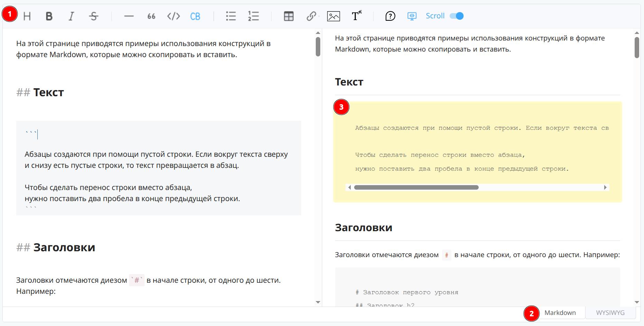Apply italic formatting
This screenshot has width=644, height=326.
[71, 16]
